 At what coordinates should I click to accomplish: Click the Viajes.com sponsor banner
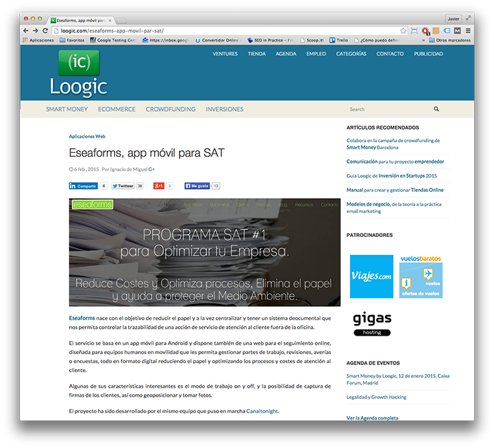pos(371,276)
